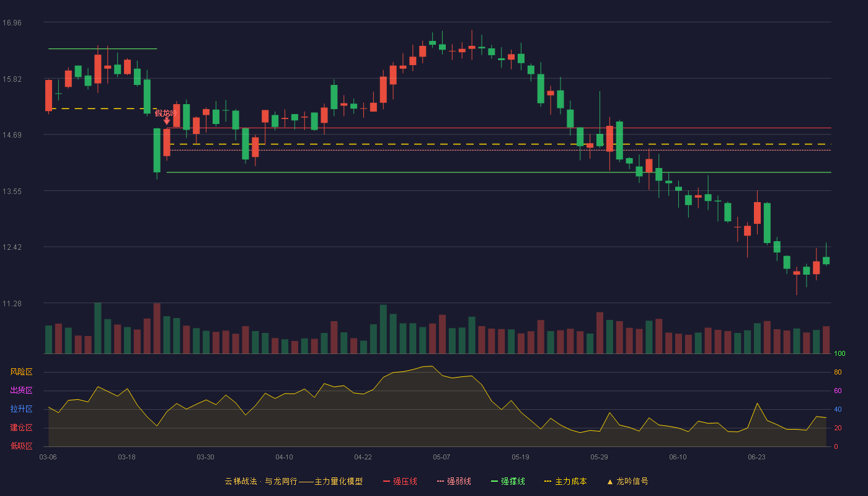This screenshot has height=496, width=868.
Task: Click the 云梯战法 chart title text
Action: (241, 481)
